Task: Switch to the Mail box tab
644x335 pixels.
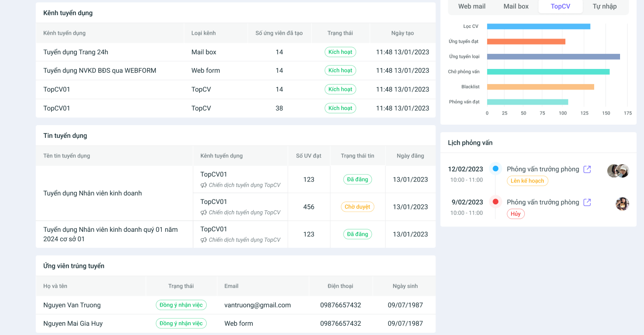Action: (516, 6)
